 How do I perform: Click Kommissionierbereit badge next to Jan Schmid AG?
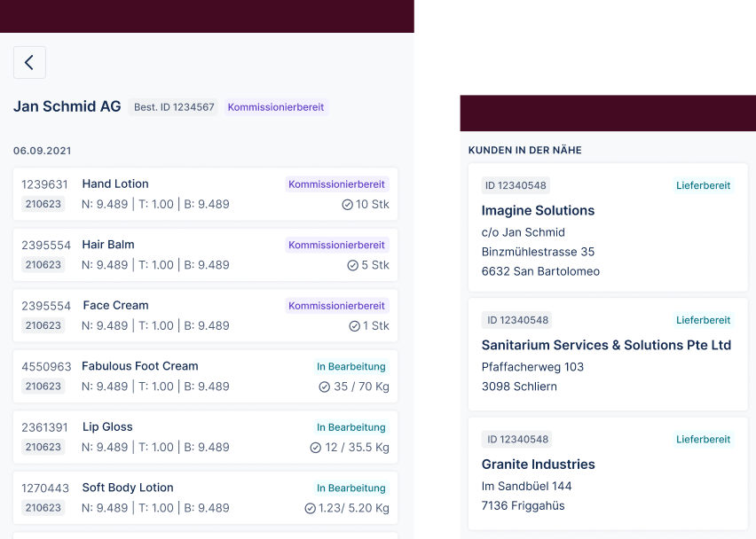(276, 107)
